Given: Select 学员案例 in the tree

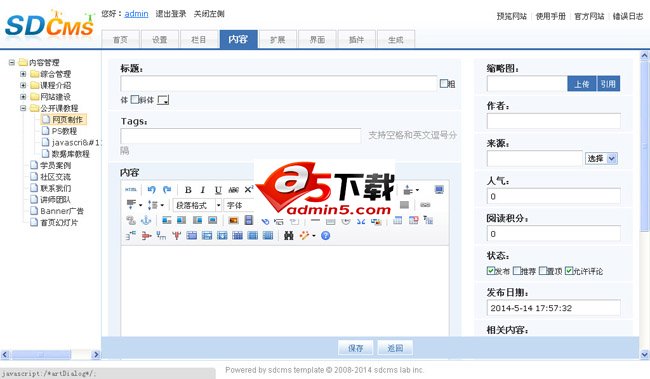Looking at the screenshot, I should click(x=56, y=165).
